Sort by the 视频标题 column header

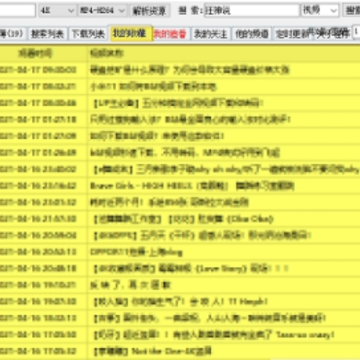[223, 53]
